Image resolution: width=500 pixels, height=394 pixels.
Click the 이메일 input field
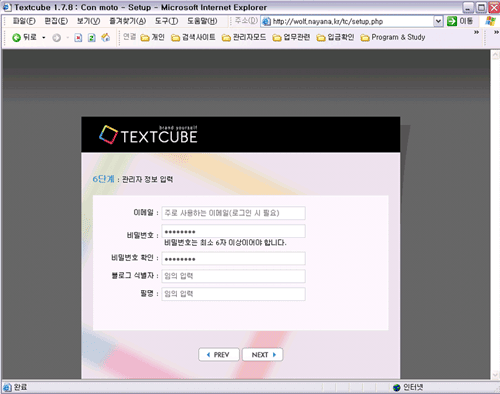[x=233, y=213]
